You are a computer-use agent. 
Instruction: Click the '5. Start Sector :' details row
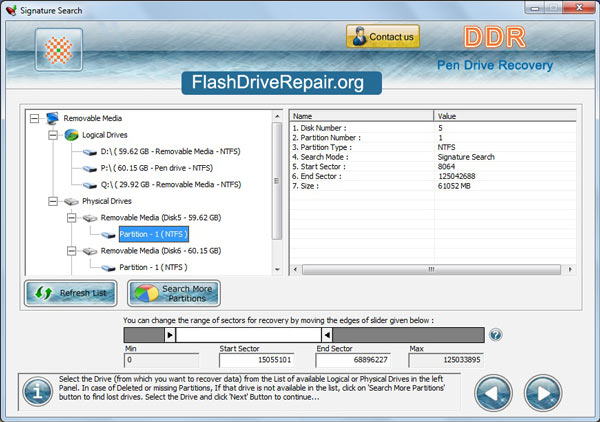click(x=433, y=166)
